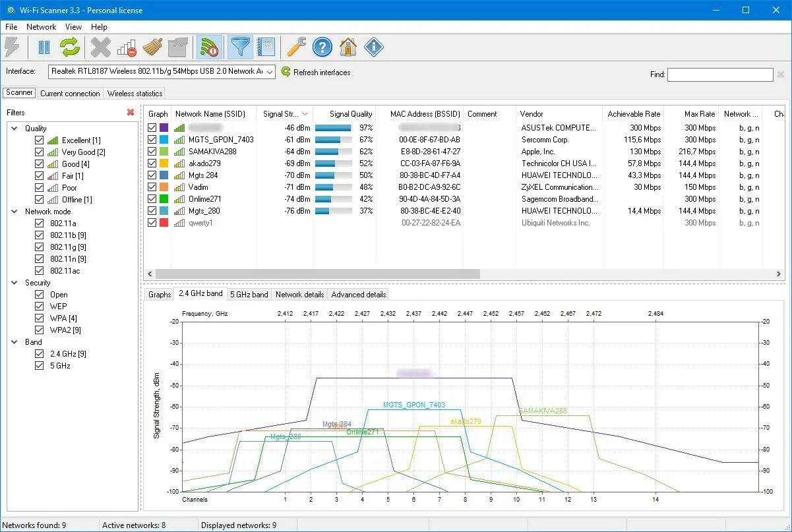Sort by Achievable Rate column header
Screen dimensions: 792x532
(x=634, y=114)
